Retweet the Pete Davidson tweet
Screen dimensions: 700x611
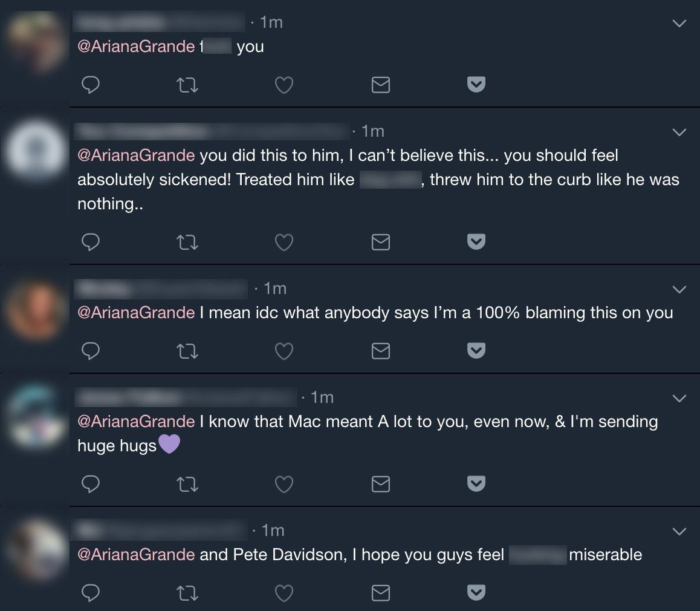[187, 593]
